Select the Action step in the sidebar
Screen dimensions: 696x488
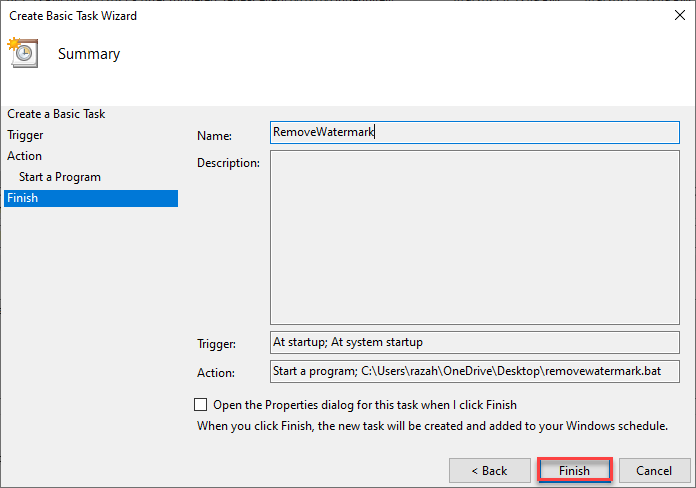point(25,156)
